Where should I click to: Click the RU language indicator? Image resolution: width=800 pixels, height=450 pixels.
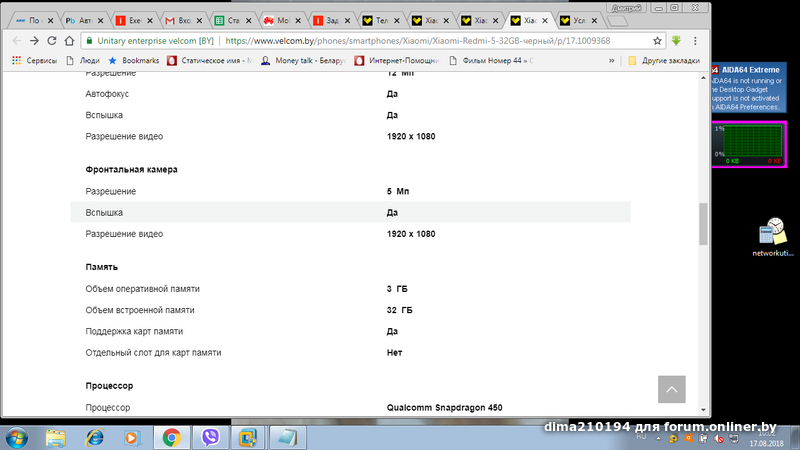tap(641, 437)
